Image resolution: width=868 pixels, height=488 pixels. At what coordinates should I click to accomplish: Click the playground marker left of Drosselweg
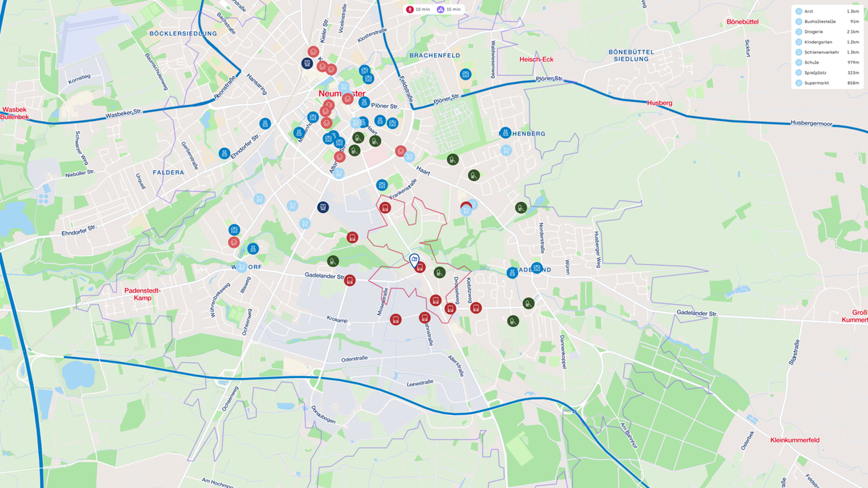438,272
